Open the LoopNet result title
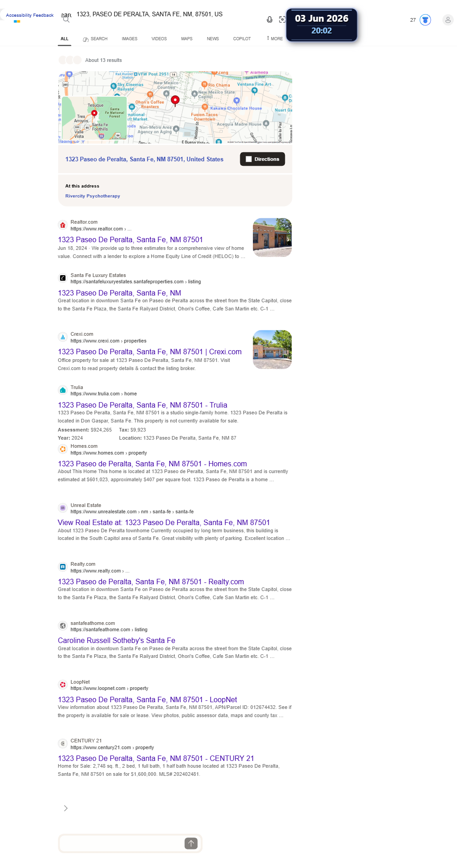457x868 pixels. [147, 699]
